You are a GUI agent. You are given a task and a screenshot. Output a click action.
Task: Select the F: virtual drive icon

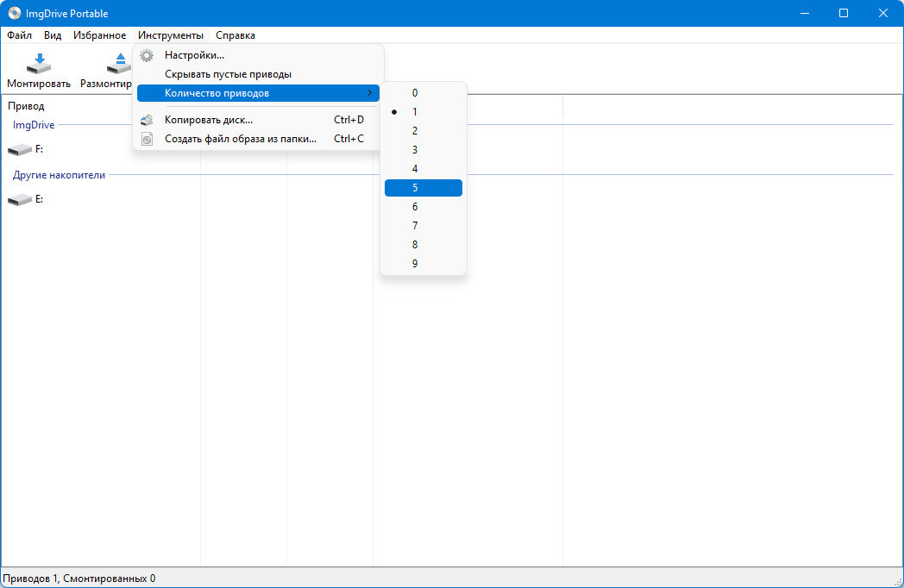click(20, 150)
